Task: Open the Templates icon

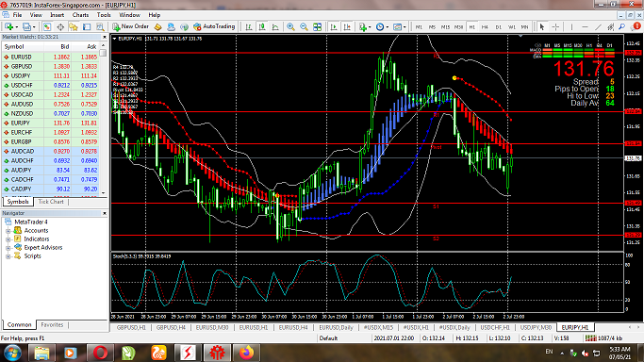Action: coord(397,26)
